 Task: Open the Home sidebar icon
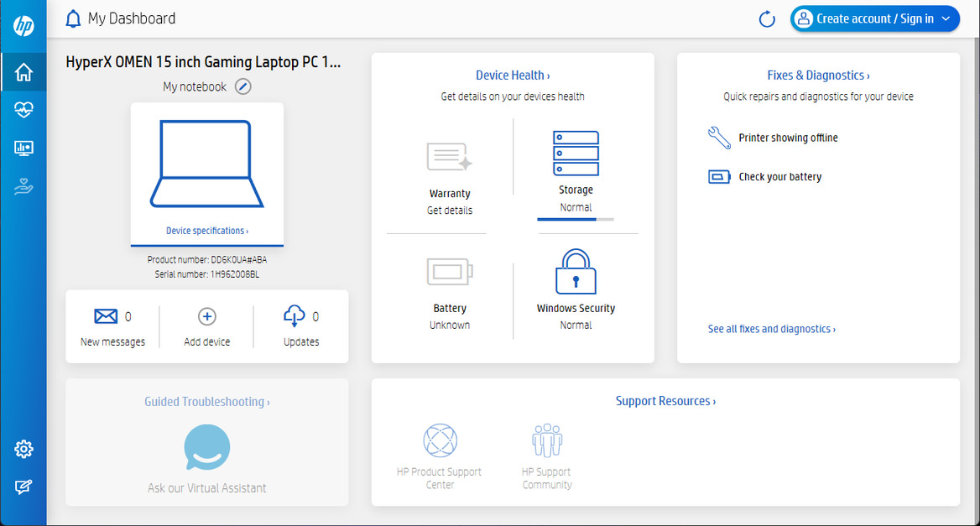click(x=23, y=72)
